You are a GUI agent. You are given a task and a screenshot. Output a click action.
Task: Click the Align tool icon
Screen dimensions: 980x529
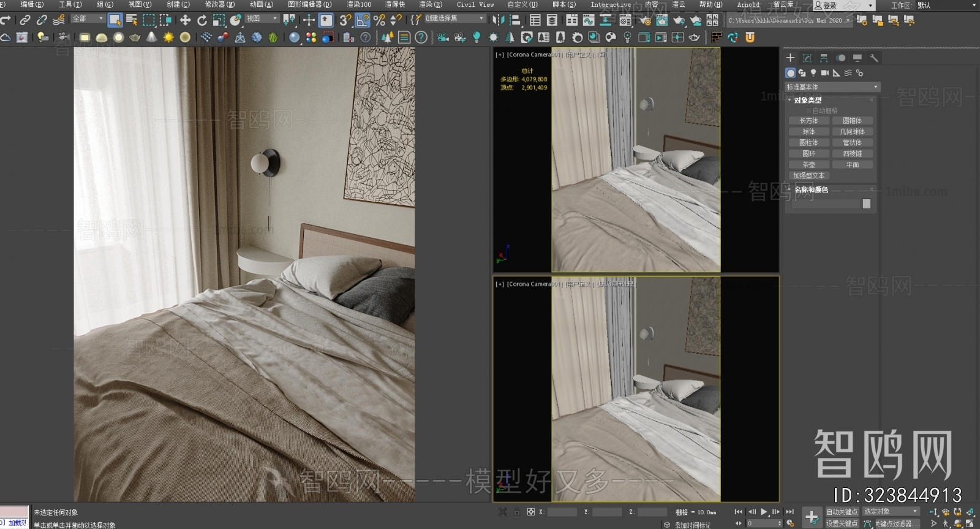click(x=515, y=20)
